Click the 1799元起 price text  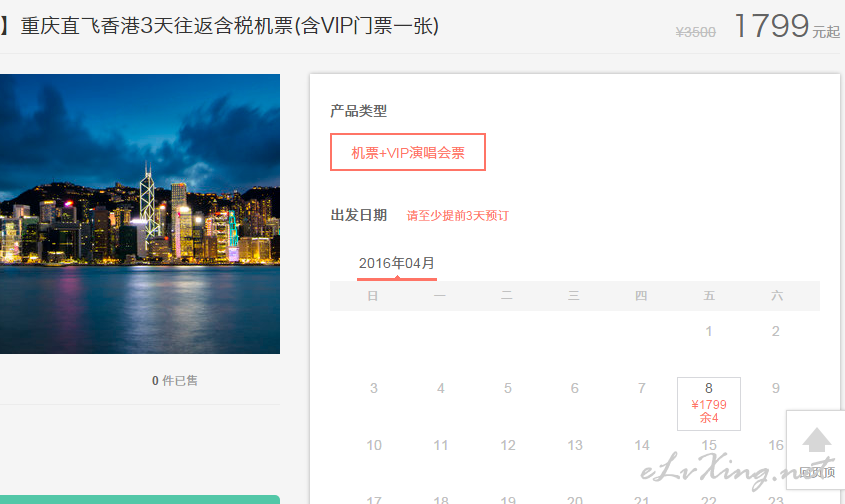tap(787, 26)
